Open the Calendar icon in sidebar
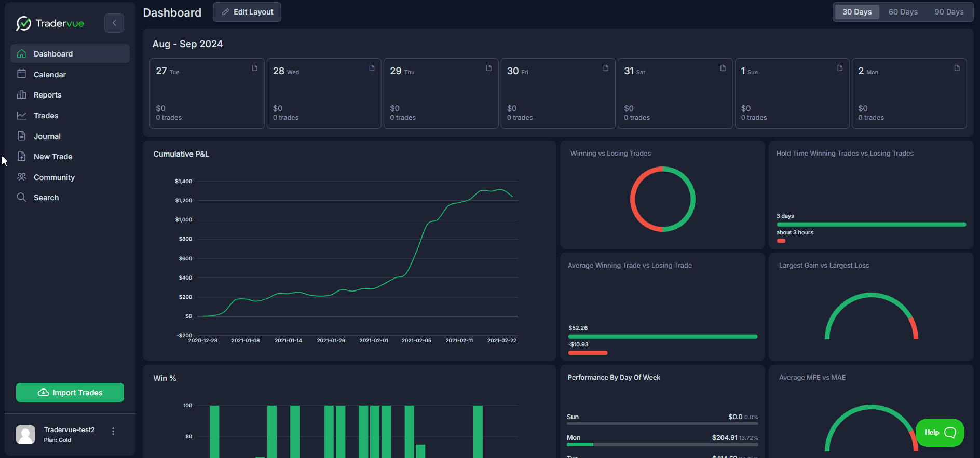980x458 pixels. (x=21, y=74)
